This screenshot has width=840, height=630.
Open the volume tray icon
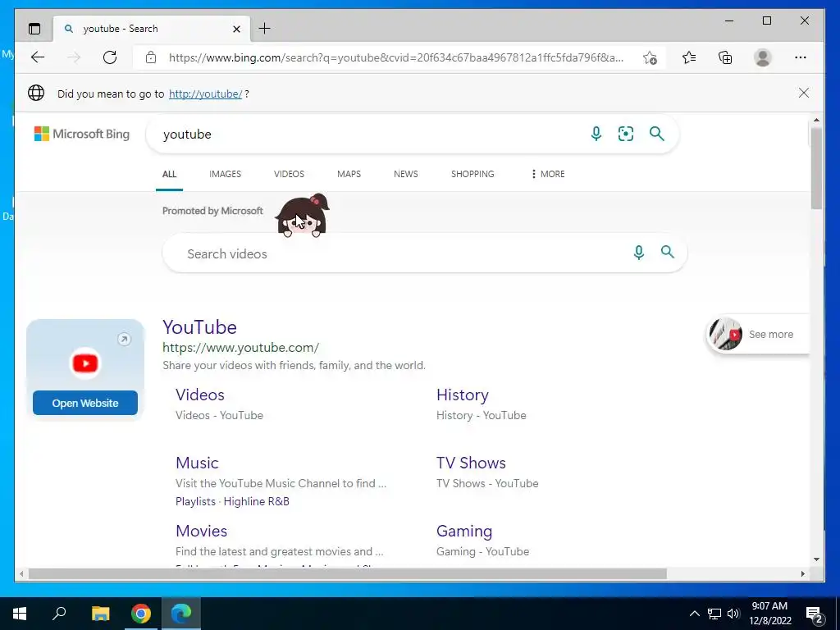click(x=733, y=614)
